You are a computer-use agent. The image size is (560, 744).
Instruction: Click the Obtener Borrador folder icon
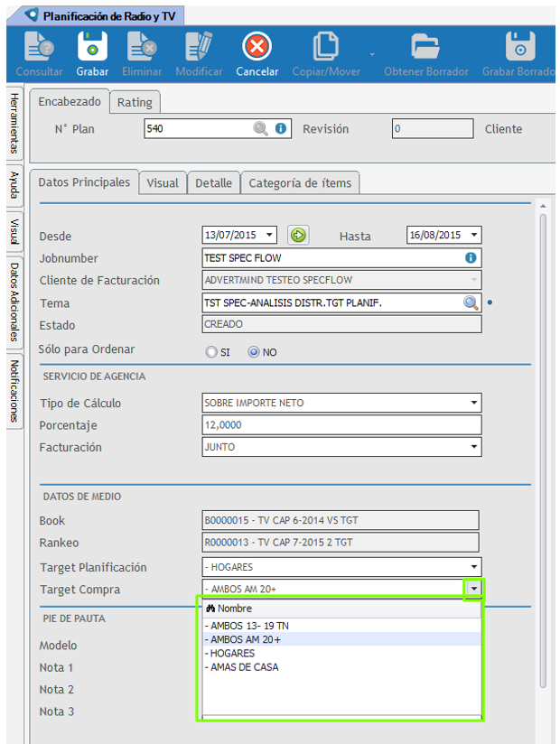pos(425,46)
